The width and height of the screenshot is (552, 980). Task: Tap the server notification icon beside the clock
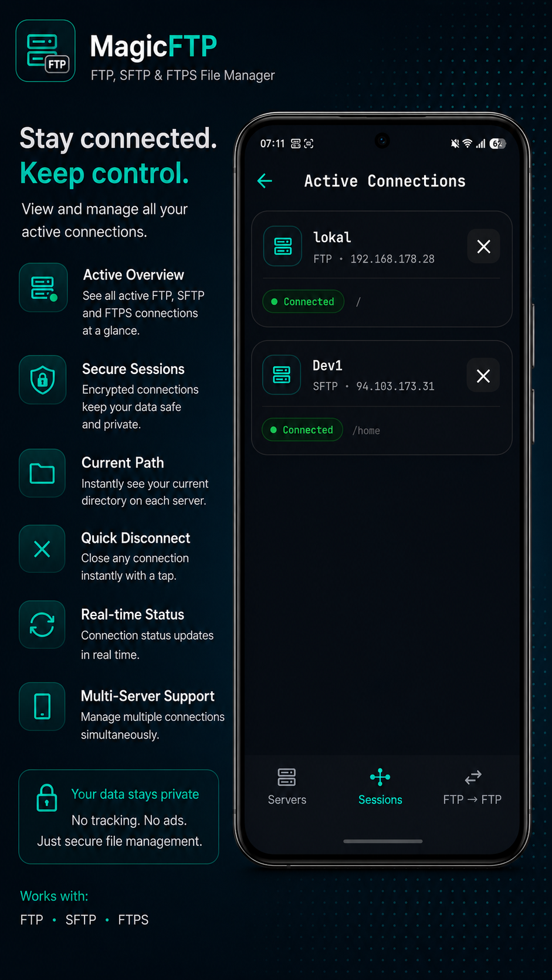[296, 144]
